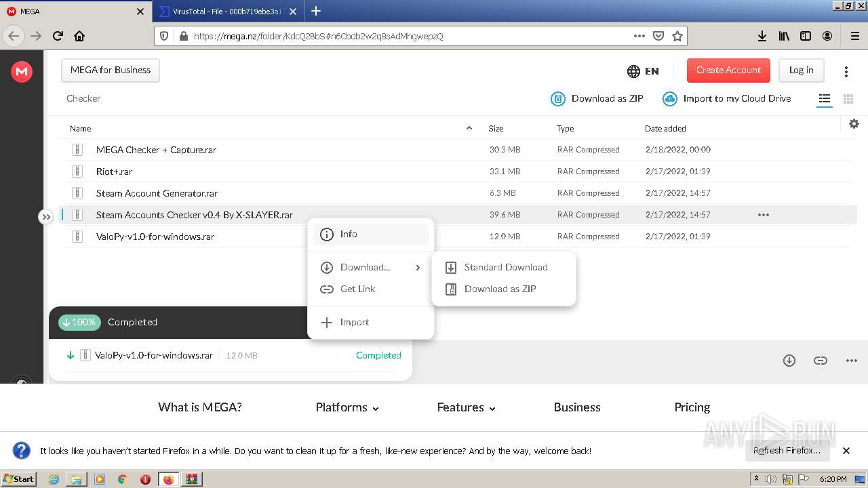This screenshot has width=868, height=488.
Task: Open What is MEGA? link
Action: (x=200, y=407)
